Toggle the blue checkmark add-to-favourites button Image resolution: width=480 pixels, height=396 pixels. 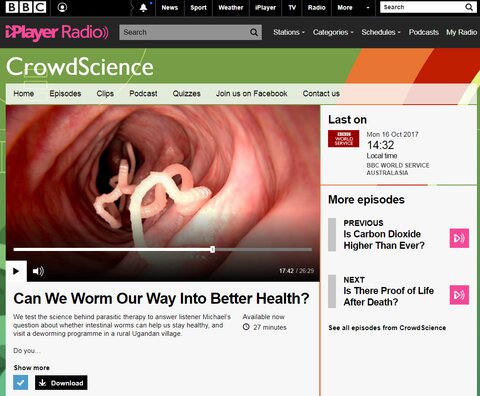click(x=21, y=382)
